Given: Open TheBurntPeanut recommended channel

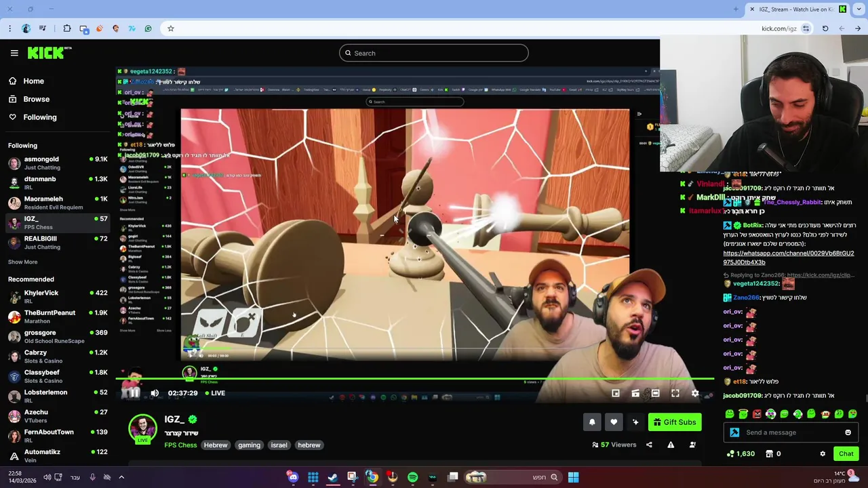Looking at the screenshot, I should 57,317.
